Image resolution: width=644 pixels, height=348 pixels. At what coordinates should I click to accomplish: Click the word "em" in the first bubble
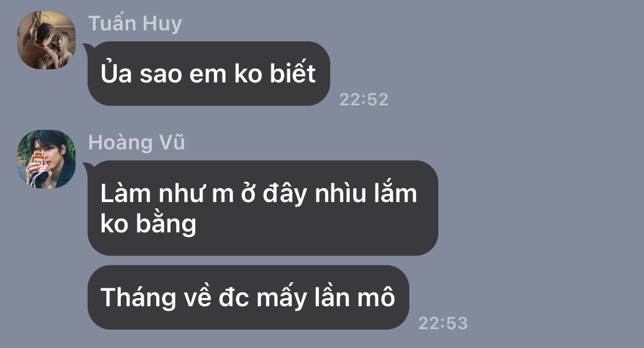pos(208,75)
